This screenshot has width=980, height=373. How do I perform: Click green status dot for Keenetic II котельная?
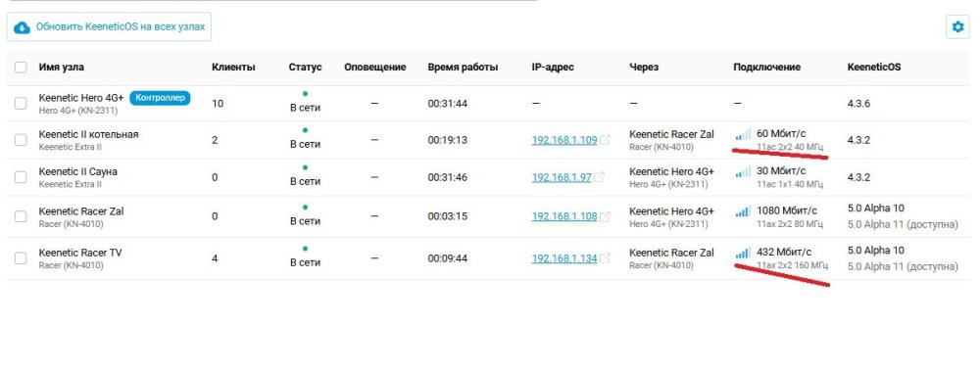pyautogui.click(x=305, y=130)
